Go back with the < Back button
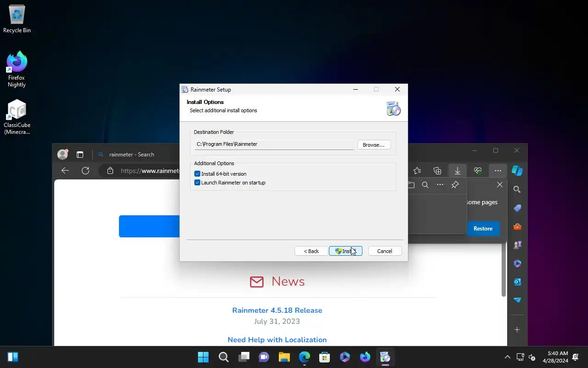The height and width of the screenshot is (368, 588). 311,251
